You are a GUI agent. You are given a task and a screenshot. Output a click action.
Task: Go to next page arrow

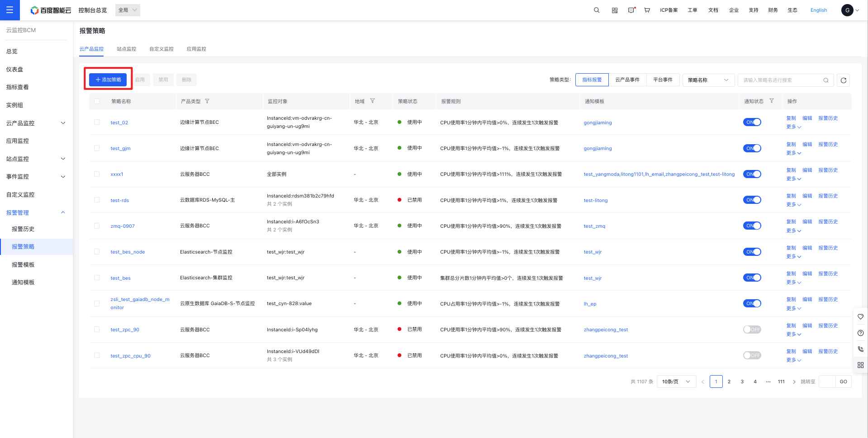[x=794, y=382]
